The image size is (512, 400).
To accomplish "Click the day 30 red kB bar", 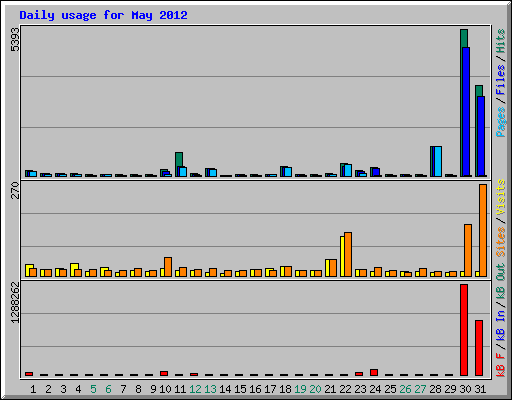I will [x=464, y=330].
